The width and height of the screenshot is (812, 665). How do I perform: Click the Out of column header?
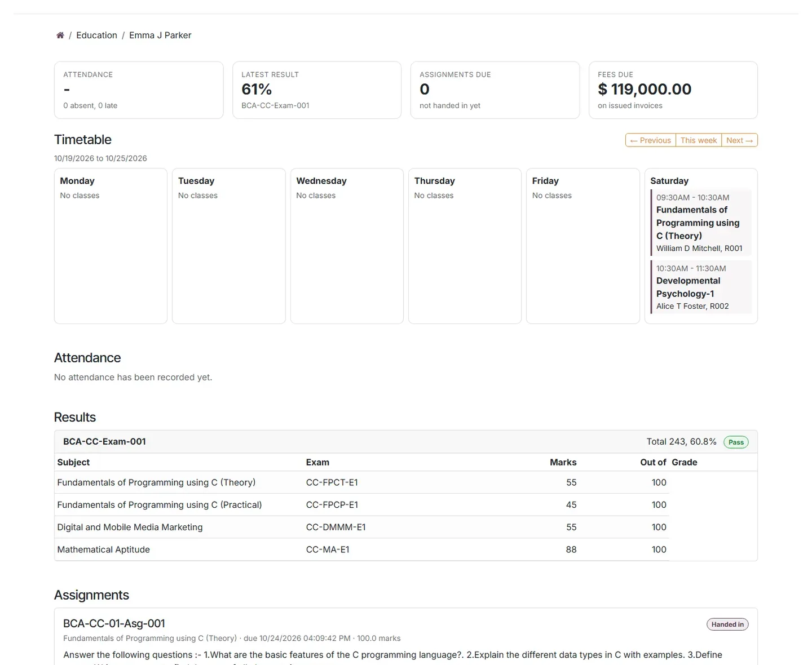[653, 462]
